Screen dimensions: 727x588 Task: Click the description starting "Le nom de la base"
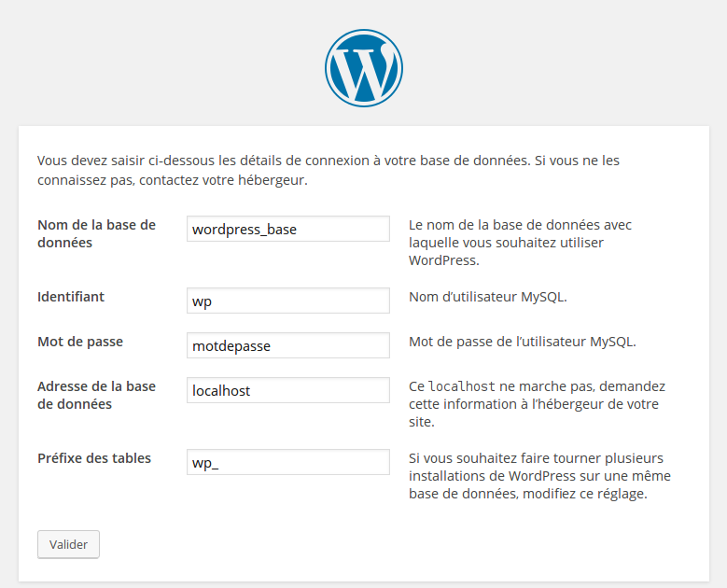point(520,243)
